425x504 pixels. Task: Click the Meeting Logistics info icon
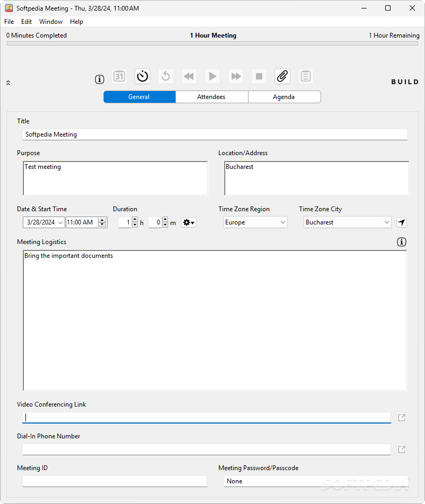click(x=402, y=242)
